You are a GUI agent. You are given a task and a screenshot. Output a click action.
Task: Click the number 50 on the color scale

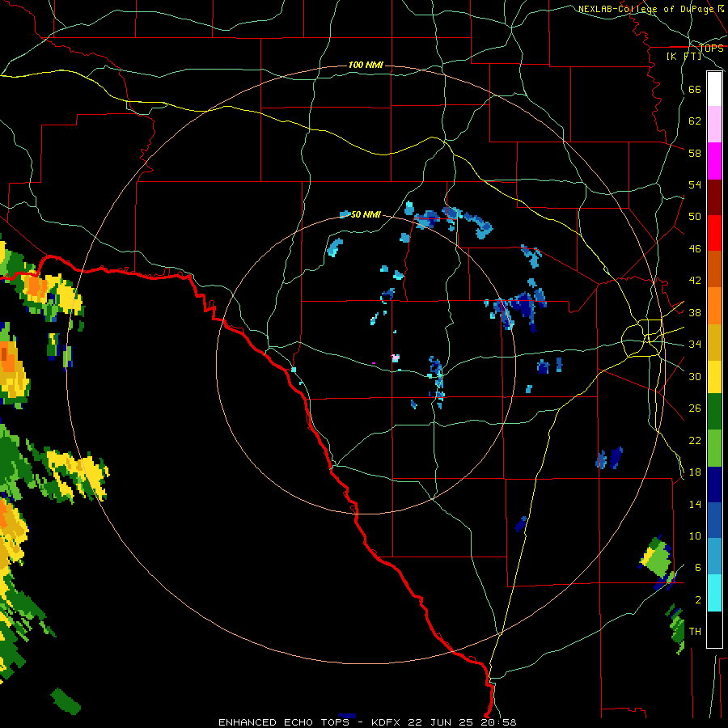(695, 217)
